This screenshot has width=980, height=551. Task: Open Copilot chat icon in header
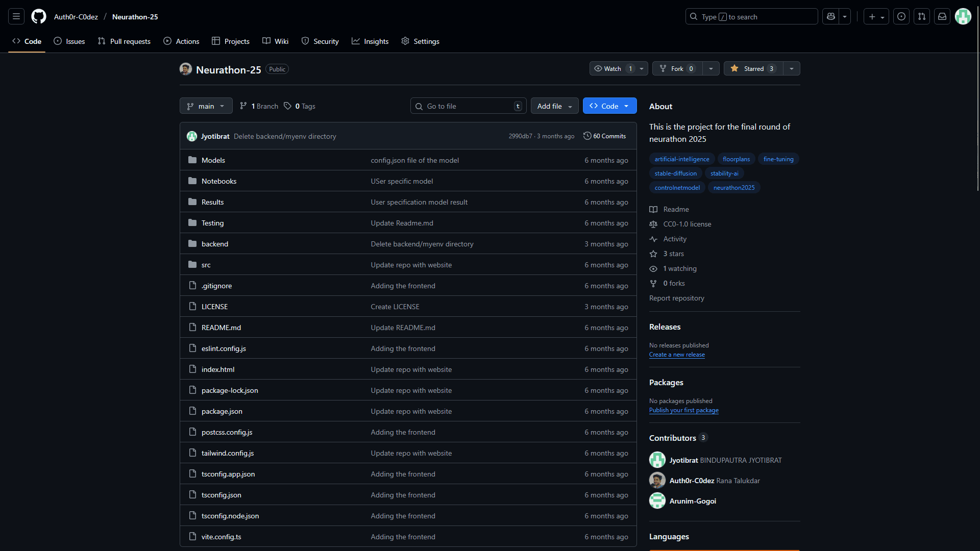tap(831, 17)
